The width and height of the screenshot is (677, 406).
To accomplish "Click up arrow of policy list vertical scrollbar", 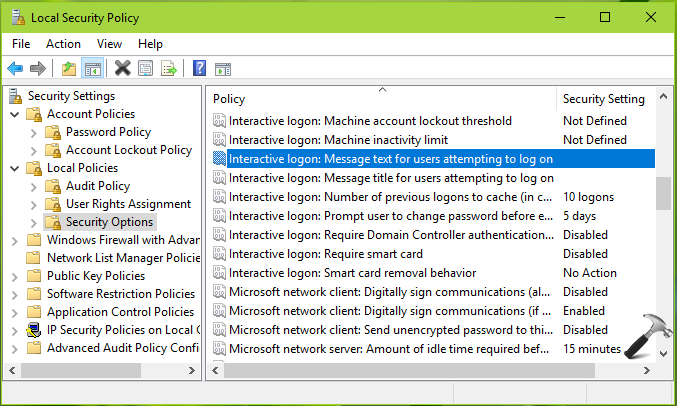I will 664,97.
